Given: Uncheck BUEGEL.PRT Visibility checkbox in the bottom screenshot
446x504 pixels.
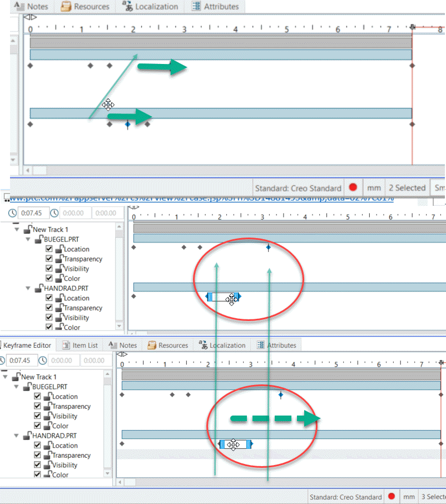Looking at the screenshot, I should (x=37, y=416).
